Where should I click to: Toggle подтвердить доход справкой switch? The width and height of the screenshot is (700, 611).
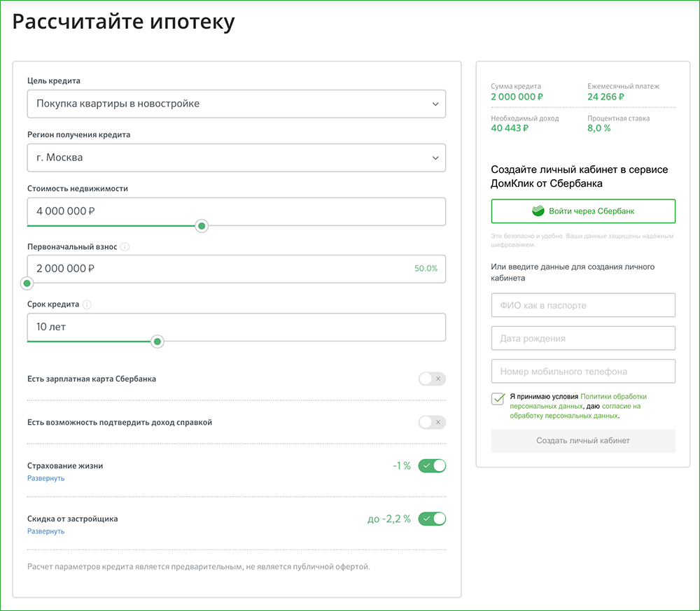click(x=432, y=422)
